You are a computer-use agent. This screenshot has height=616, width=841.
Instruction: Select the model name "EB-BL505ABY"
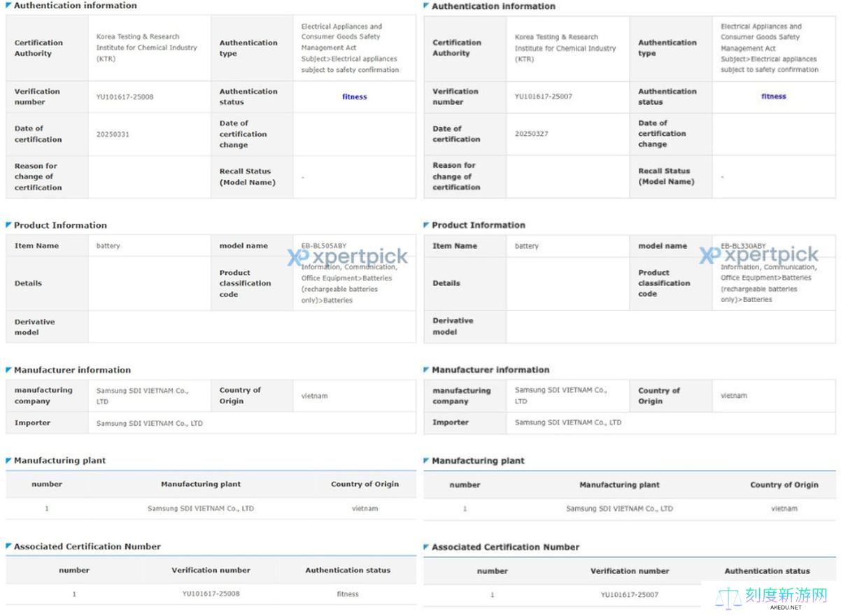324,246
